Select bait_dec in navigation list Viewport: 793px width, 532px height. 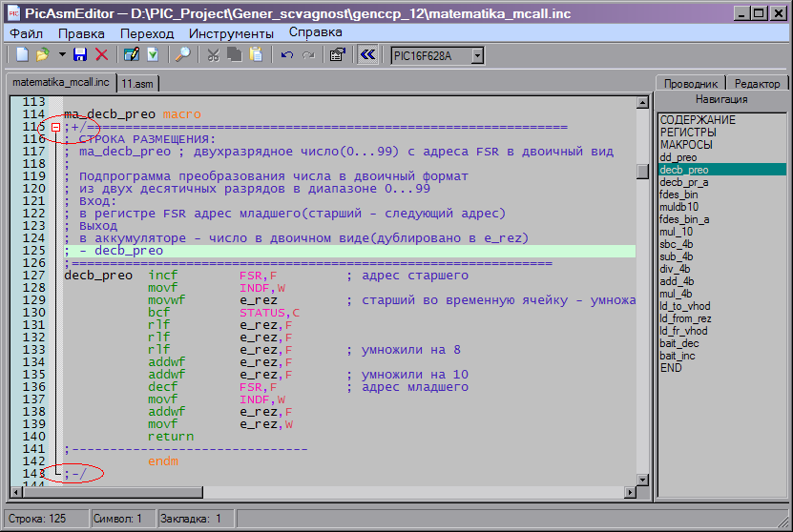point(721,342)
